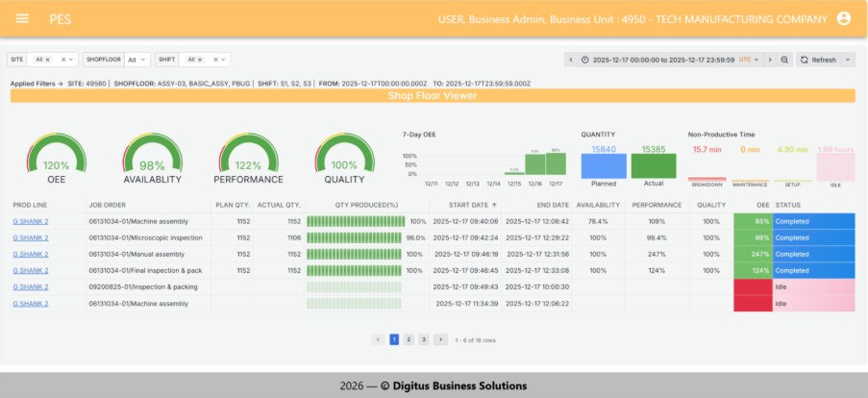Open G SHANK 2 link for Manual assembly row
The height and width of the screenshot is (398, 868).
tap(31, 254)
